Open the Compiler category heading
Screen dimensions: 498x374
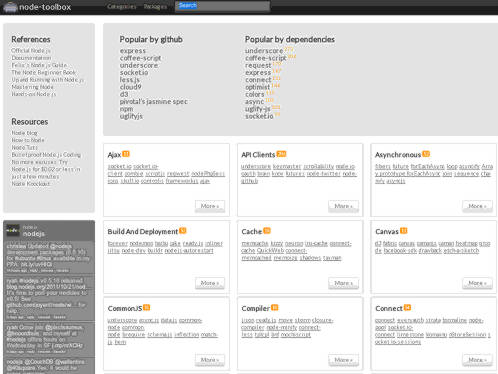(256, 309)
